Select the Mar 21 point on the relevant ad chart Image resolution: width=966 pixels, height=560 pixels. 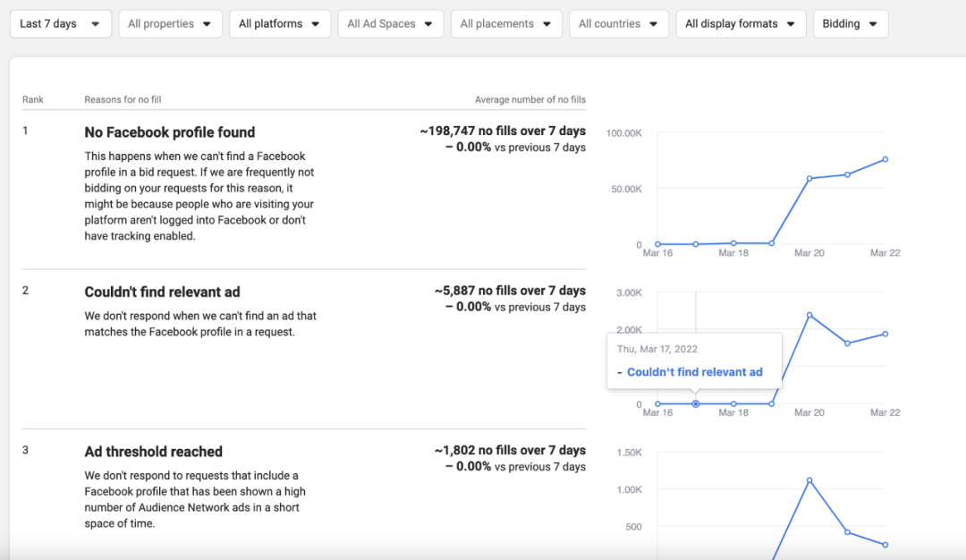(848, 344)
